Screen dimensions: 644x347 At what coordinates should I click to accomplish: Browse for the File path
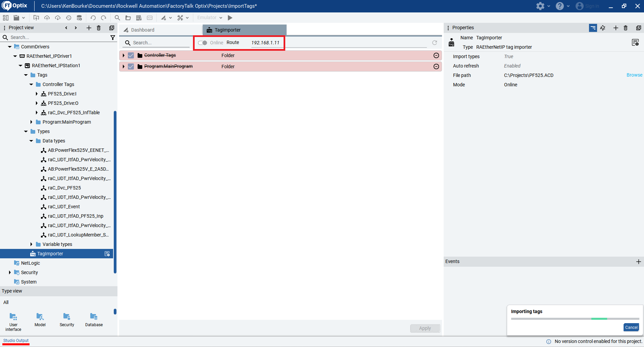pos(634,75)
